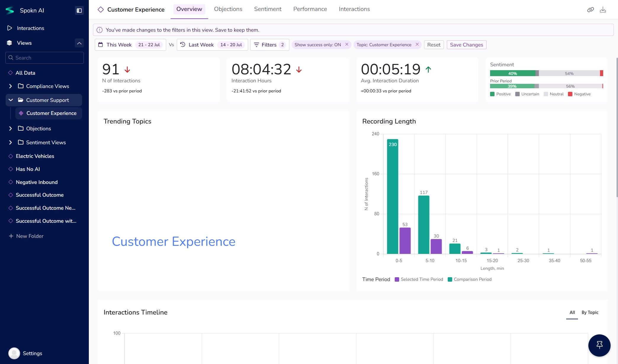This screenshot has width=618, height=364.
Task: Click the floating pin button
Action: click(599, 345)
